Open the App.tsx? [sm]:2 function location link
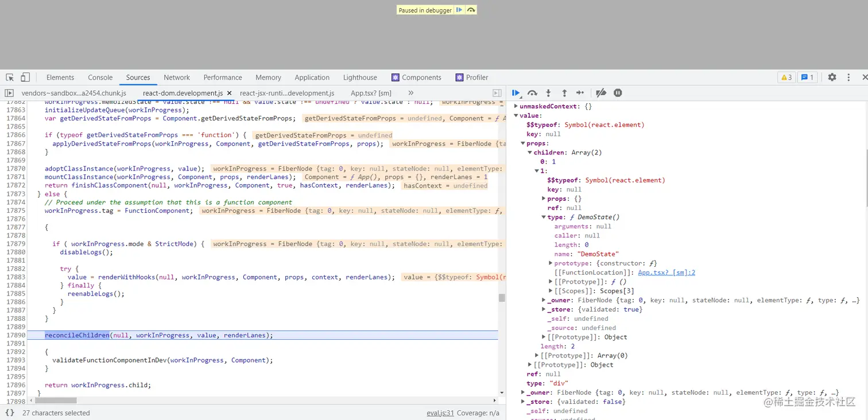 [x=666, y=273]
